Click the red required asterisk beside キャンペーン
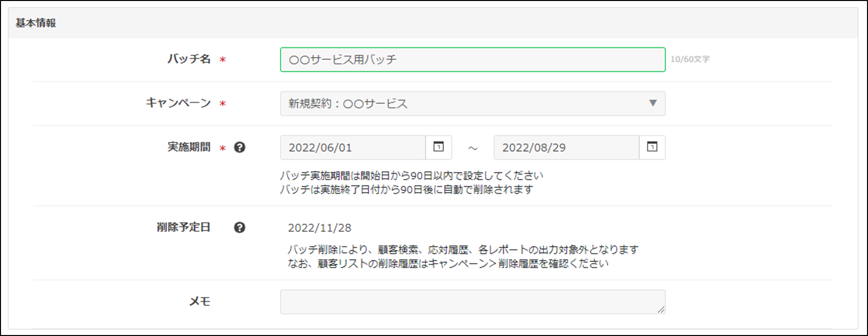The image size is (868, 336). [x=223, y=104]
